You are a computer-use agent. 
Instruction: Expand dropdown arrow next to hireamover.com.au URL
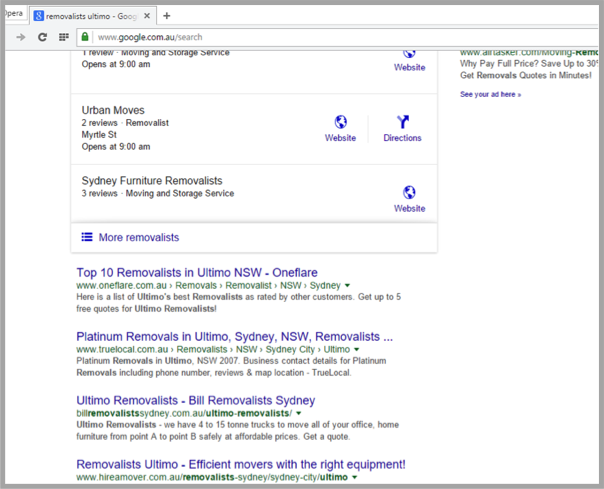click(354, 478)
